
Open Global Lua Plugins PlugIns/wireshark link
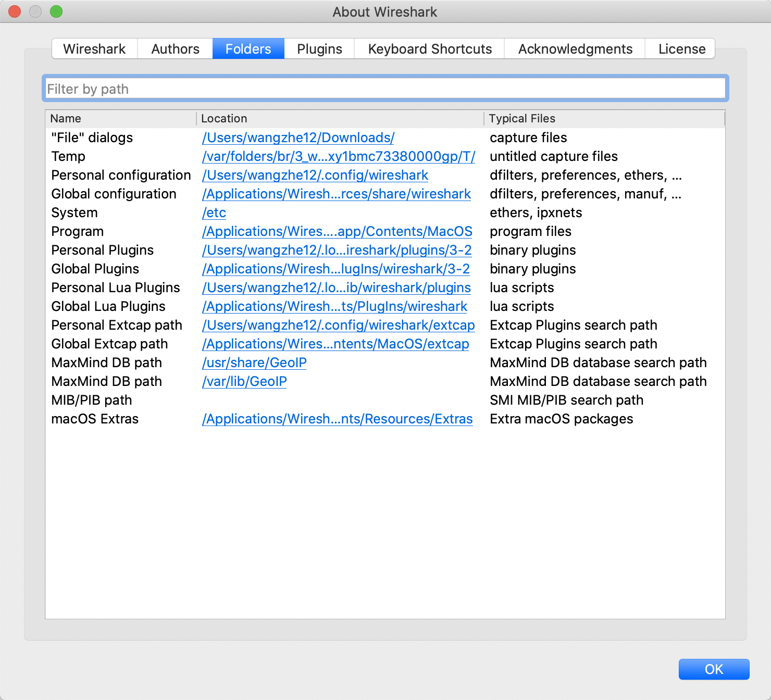click(335, 306)
